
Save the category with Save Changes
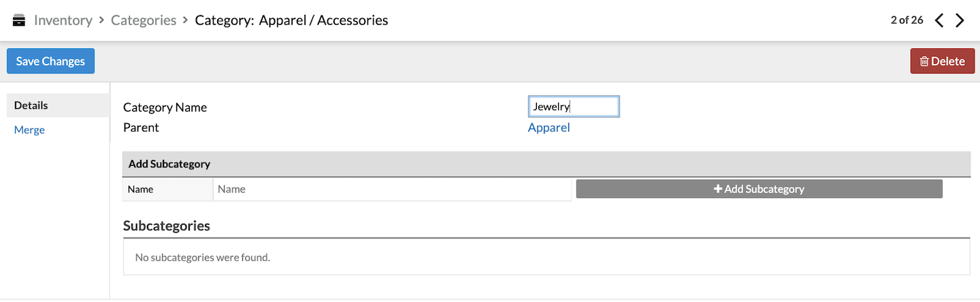pyautogui.click(x=50, y=61)
